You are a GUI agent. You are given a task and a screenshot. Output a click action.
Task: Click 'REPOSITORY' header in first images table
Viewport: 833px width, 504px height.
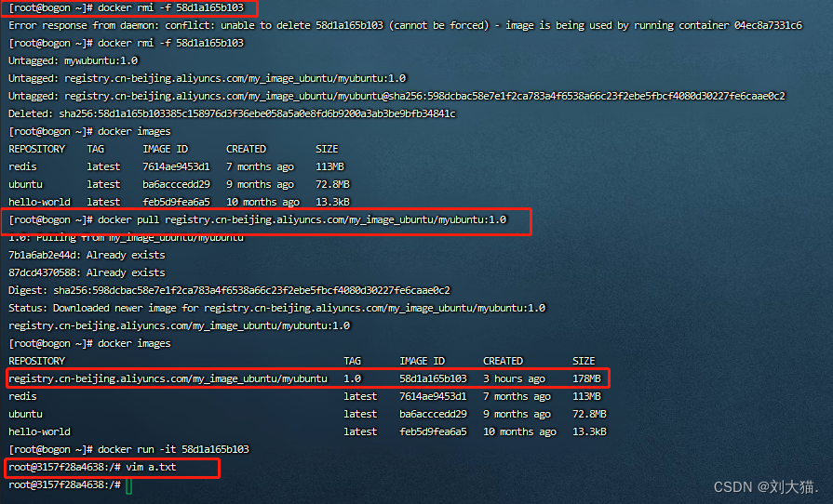(x=36, y=149)
